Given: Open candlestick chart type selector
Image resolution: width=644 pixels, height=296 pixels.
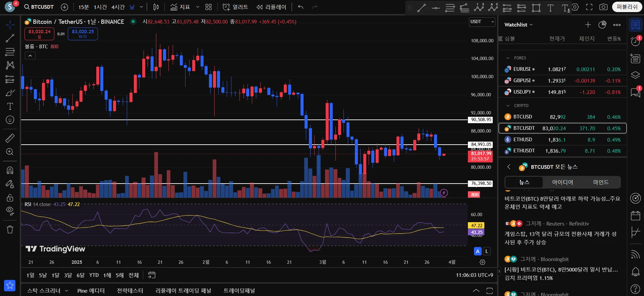Looking at the screenshot, I should click(156, 7).
